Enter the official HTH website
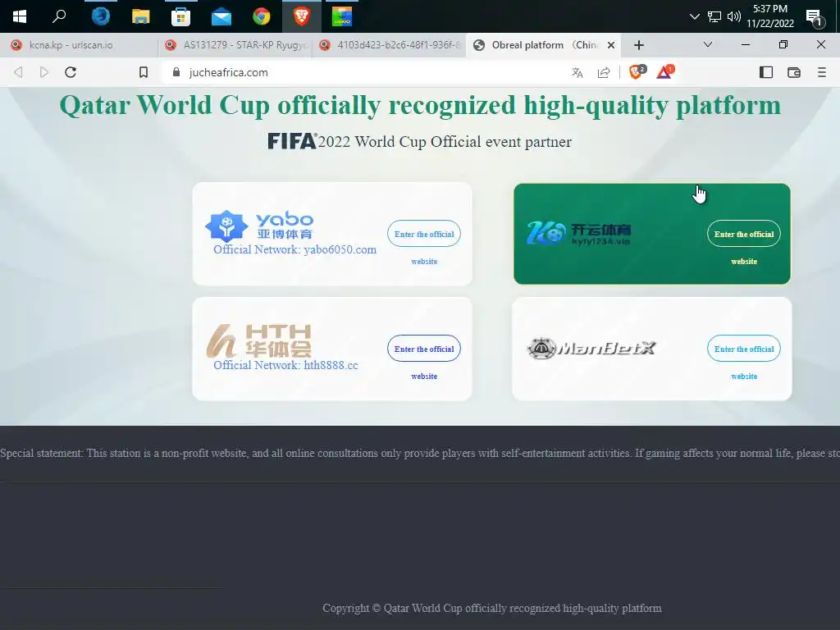The height and width of the screenshot is (630, 840). pyautogui.click(x=424, y=349)
